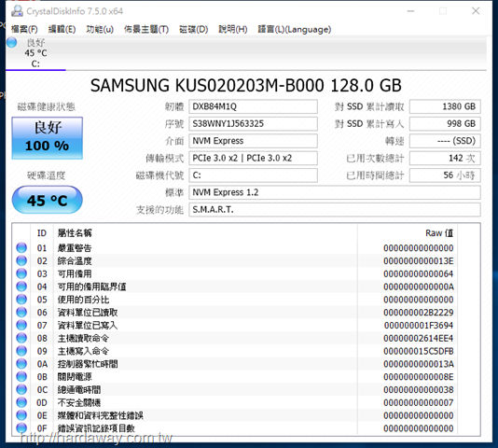
Task: Click status orb for attribute 0F 錯誤資訊記錄項目數
Action: click(21, 428)
